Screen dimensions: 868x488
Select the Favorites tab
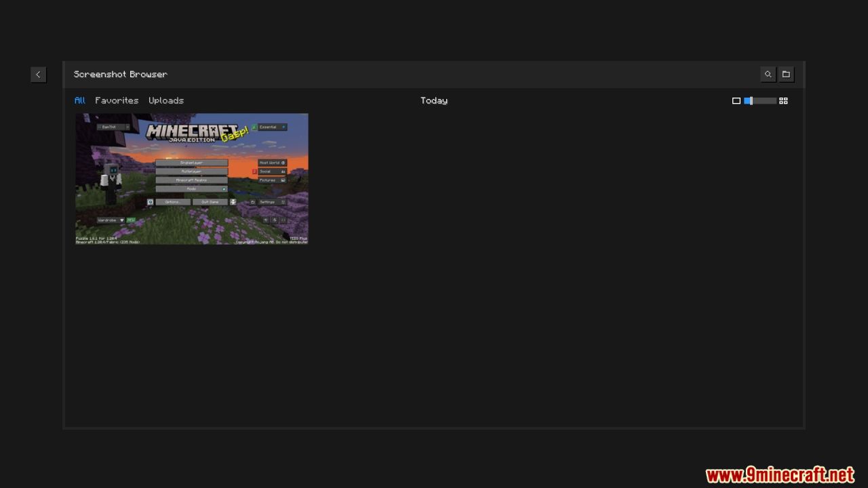(117, 100)
